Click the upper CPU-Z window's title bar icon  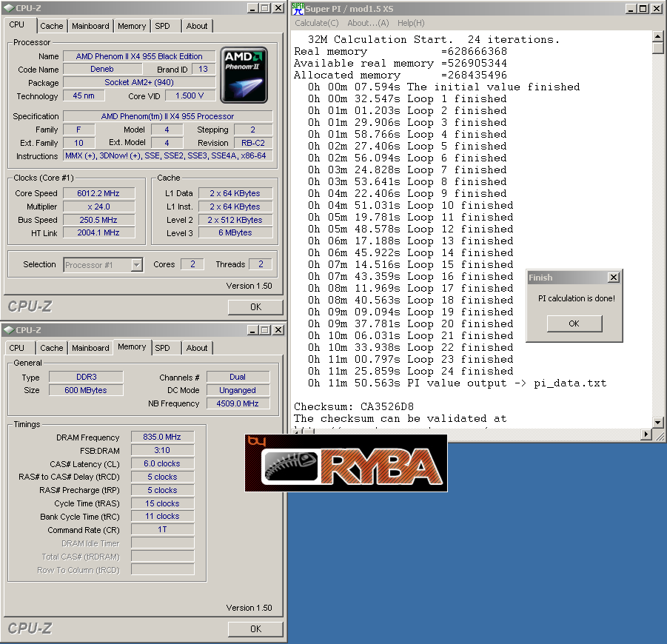pos(9,8)
